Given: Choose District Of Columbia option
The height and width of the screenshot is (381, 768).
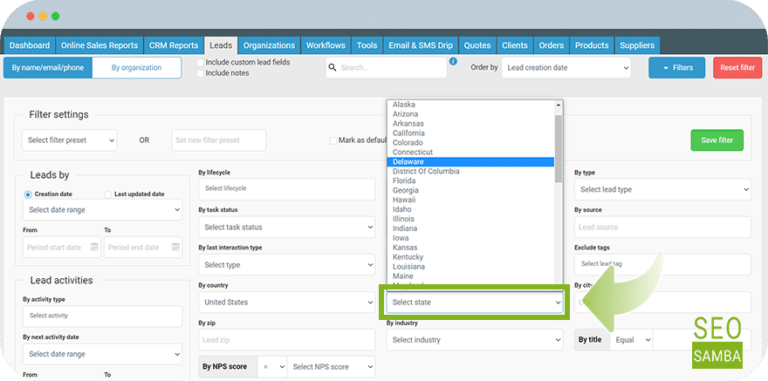Looking at the screenshot, I should pyautogui.click(x=470, y=171).
